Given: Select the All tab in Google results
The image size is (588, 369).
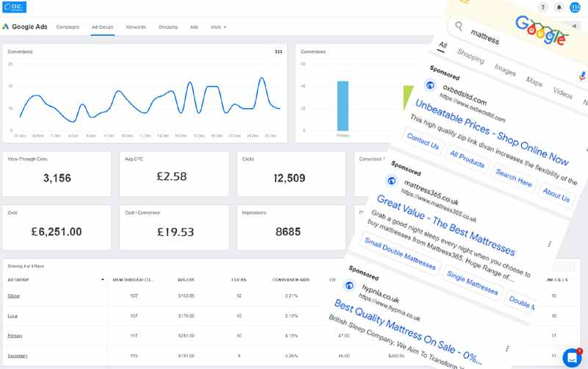Looking at the screenshot, I should pyautogui.click(x=443, y=45).
